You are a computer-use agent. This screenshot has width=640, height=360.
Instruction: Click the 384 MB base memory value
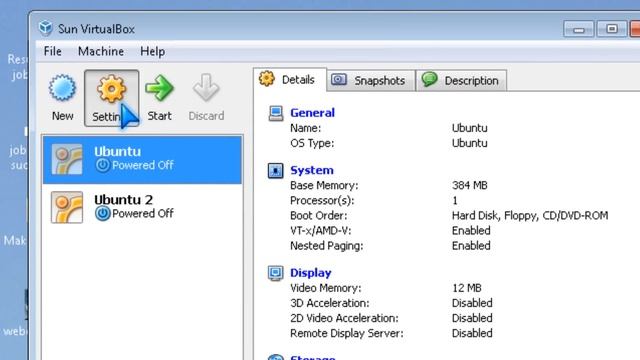470,185
